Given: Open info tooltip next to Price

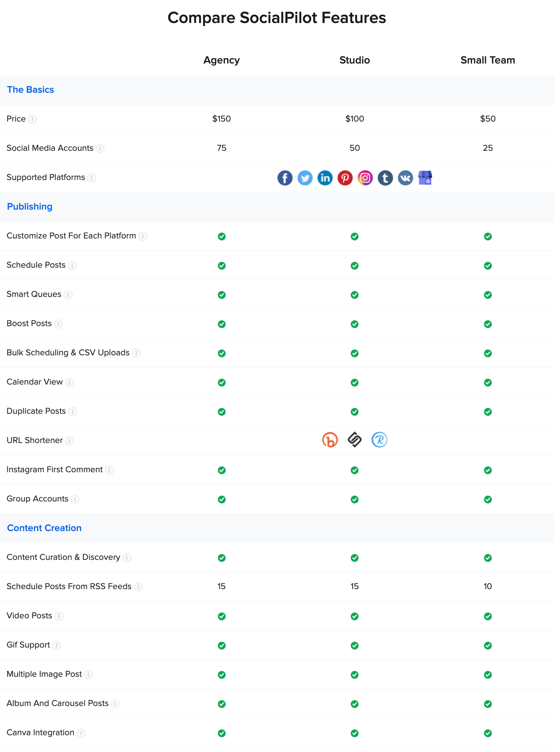Looking at the screenshot, I should coord(33,119).
